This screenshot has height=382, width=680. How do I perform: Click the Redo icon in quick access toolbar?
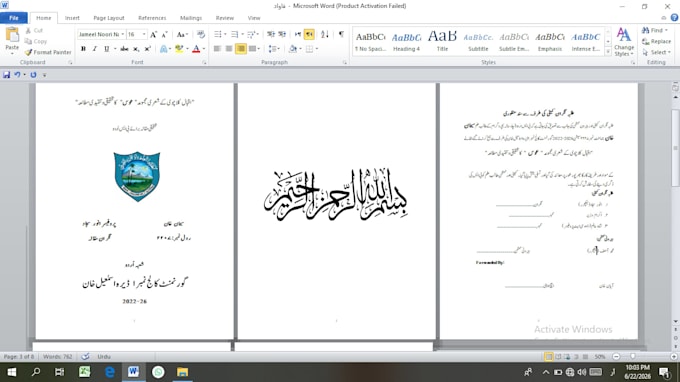[33, 75]
